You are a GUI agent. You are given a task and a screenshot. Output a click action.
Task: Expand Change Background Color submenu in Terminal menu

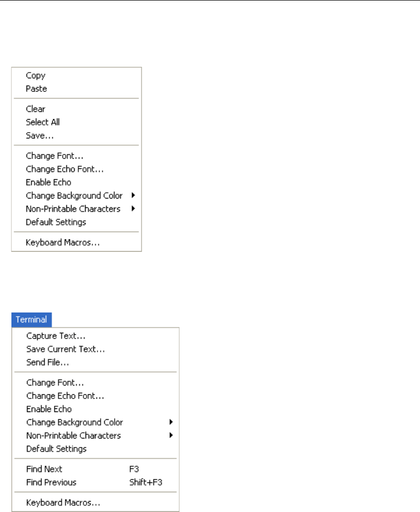pyautogui.click(x=75, y=422)
